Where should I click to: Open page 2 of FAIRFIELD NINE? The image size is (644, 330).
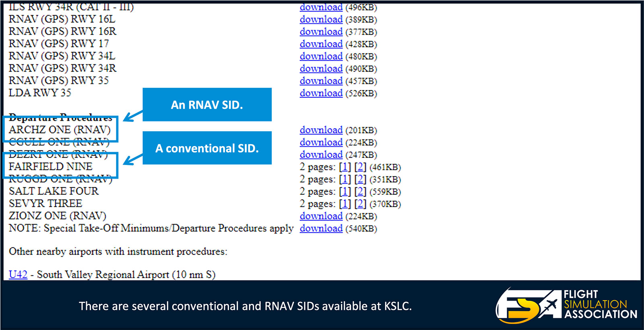coord(360,167)
